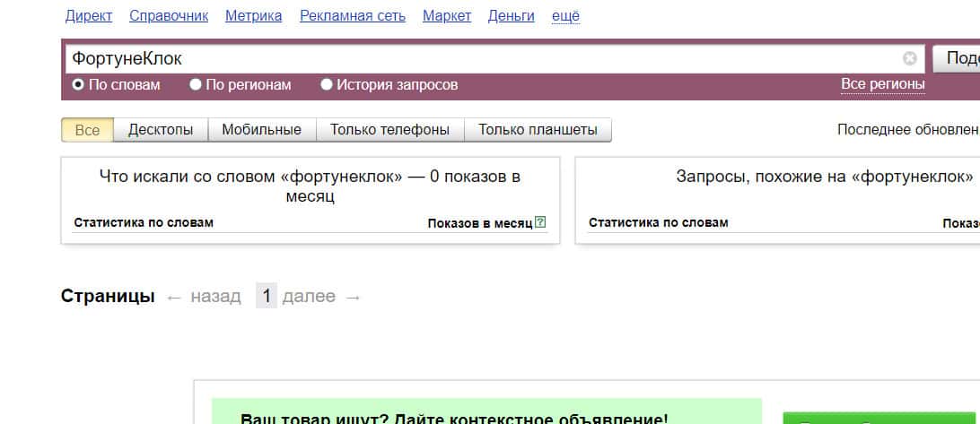Screen dimensions: 980x424
Task: Clear the search field with the X icon
Action: [909, 58]
